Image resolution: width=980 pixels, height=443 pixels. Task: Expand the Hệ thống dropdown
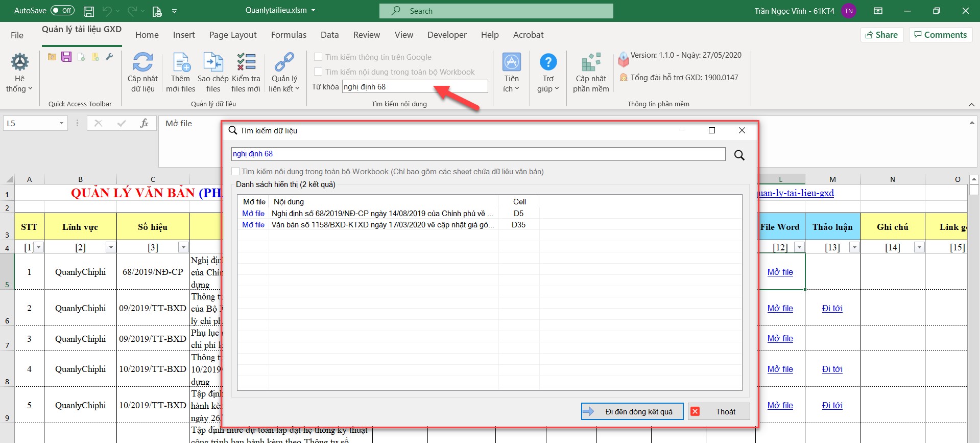click(20, 73)
